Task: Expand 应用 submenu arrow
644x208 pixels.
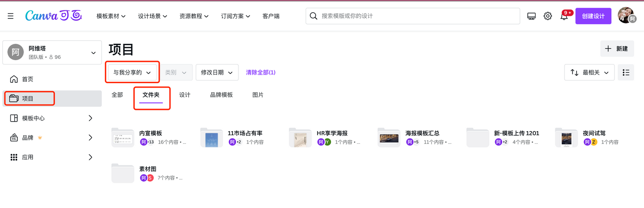Action: (x=90, y=157)
